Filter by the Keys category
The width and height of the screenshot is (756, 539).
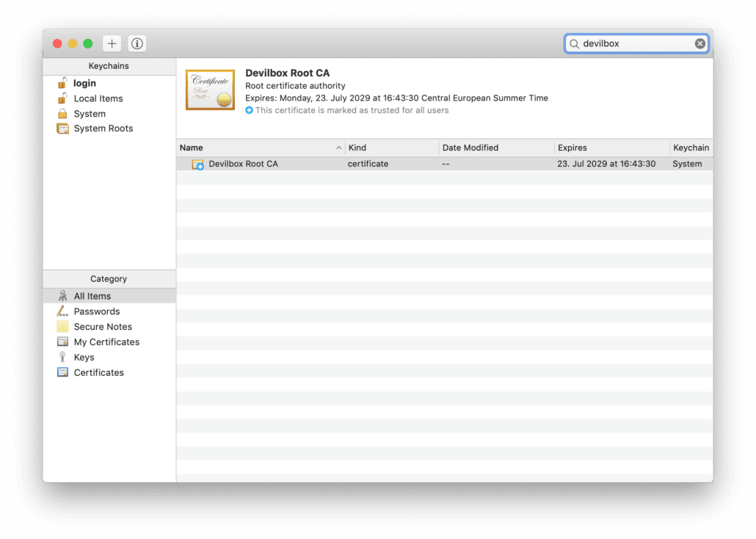pyautogui.click(x=84, y=358)
